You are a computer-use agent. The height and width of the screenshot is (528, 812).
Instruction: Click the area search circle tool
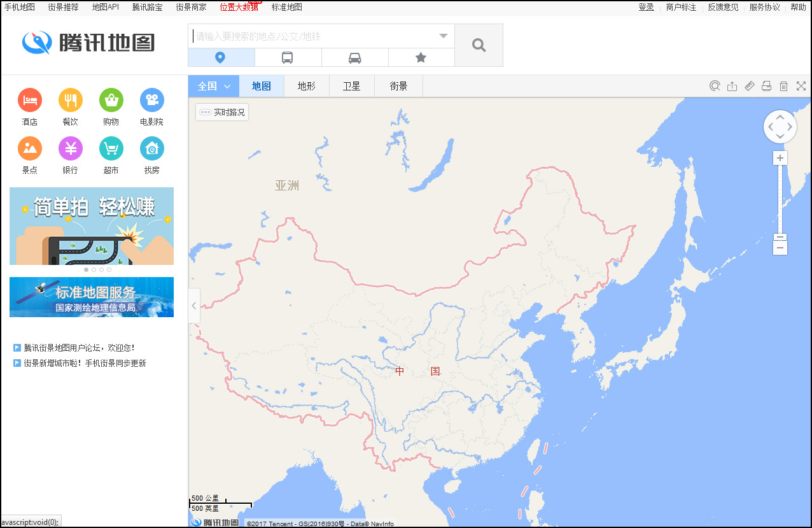pos(715,86)
